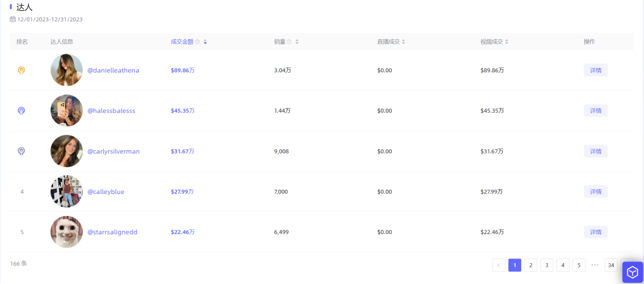This screenshot has height=284, width=644.
Task: Click the $27.99万 transaction amount
Action: point(182,192)
